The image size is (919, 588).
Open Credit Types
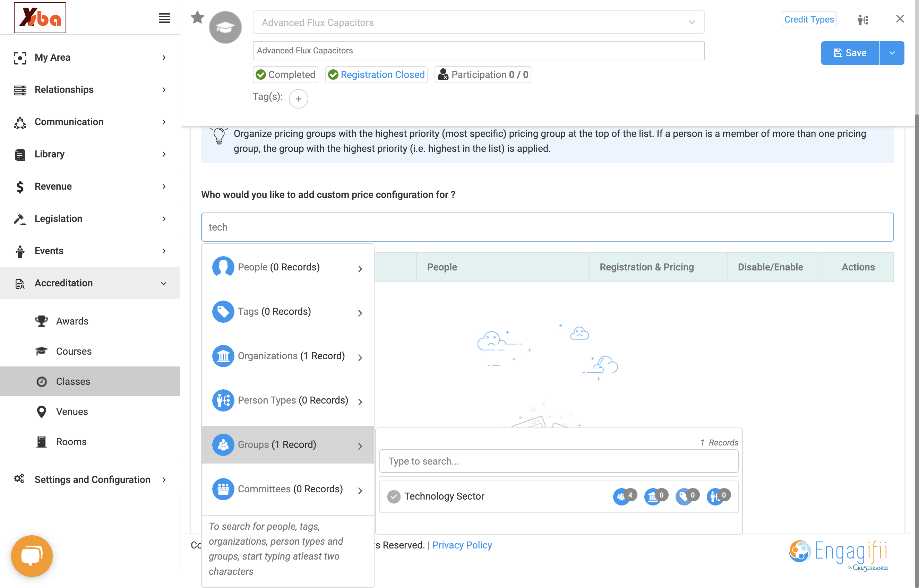pos(809,19)
